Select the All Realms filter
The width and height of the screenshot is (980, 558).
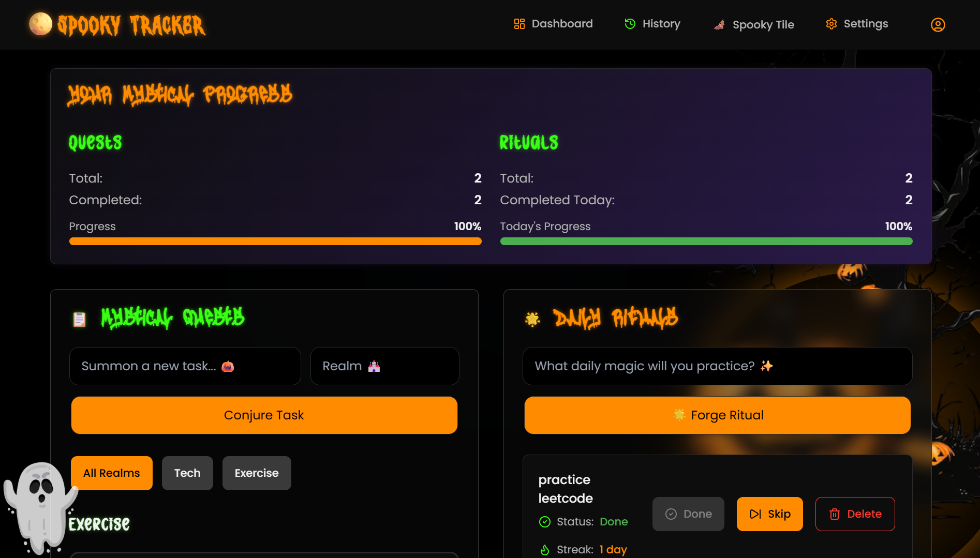(x=112, y=473)
